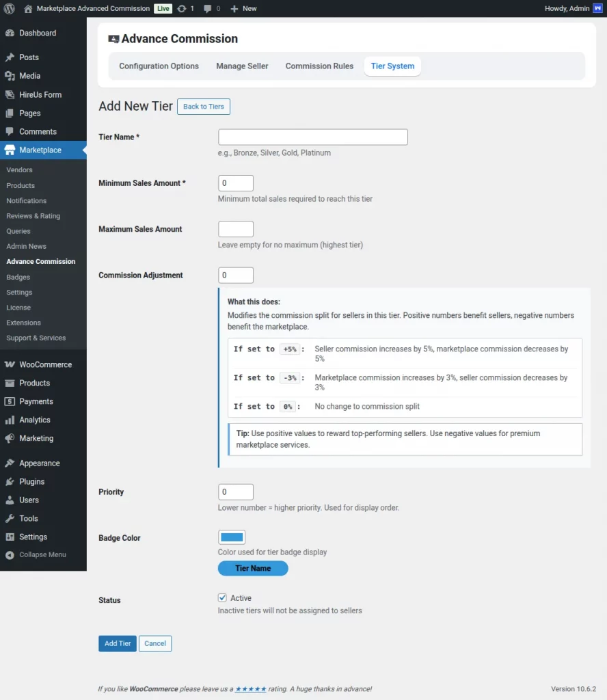The image size is (607, 700).
Task: Focus the Tier Name text field
Action: 312,137
